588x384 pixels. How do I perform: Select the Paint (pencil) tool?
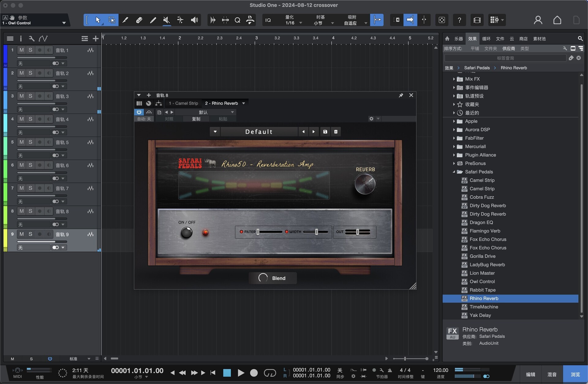pos(153,20)
